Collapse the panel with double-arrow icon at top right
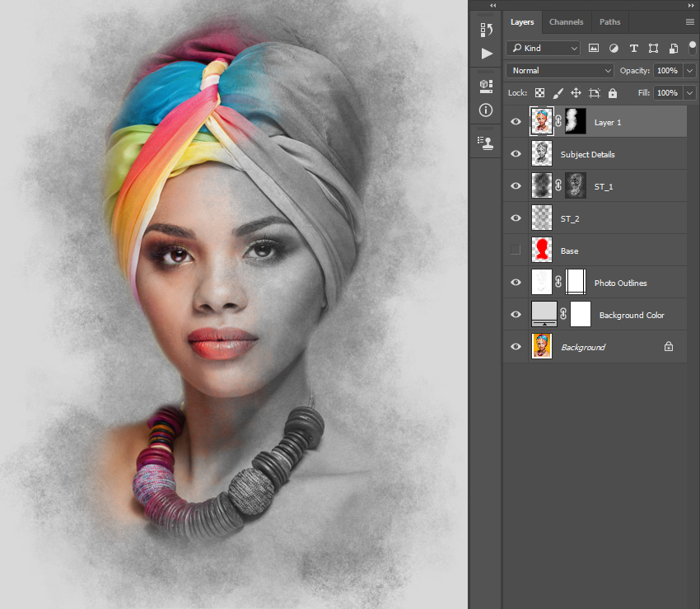The image size is (700, 609). (x=691, y=6)
